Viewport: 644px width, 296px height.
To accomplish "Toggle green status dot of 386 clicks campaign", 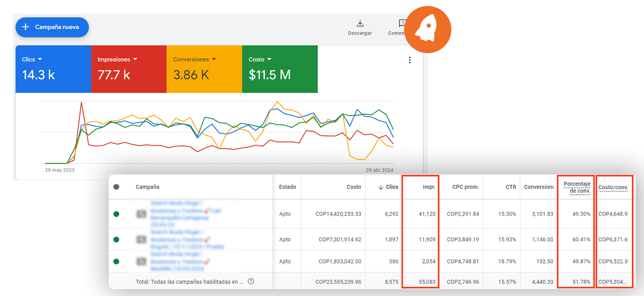I will 116,261.
